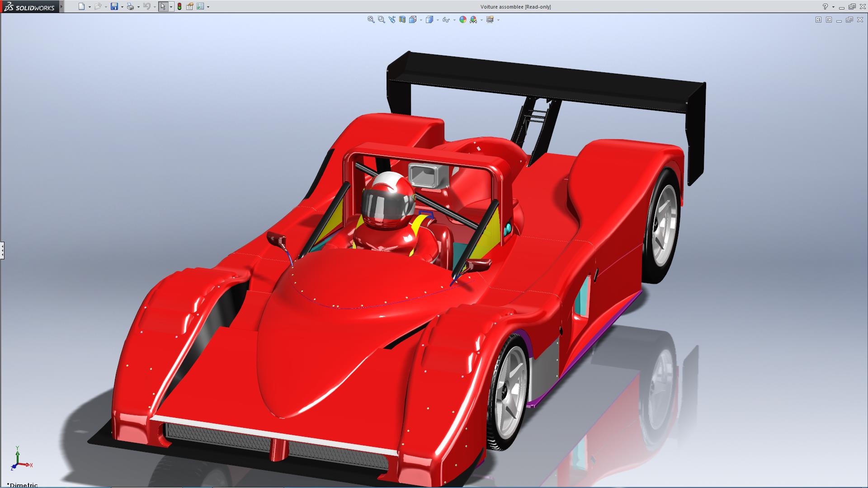Activate the Zoom to Area tool
The width and height of the screenshot is (868, 488).
381,19
